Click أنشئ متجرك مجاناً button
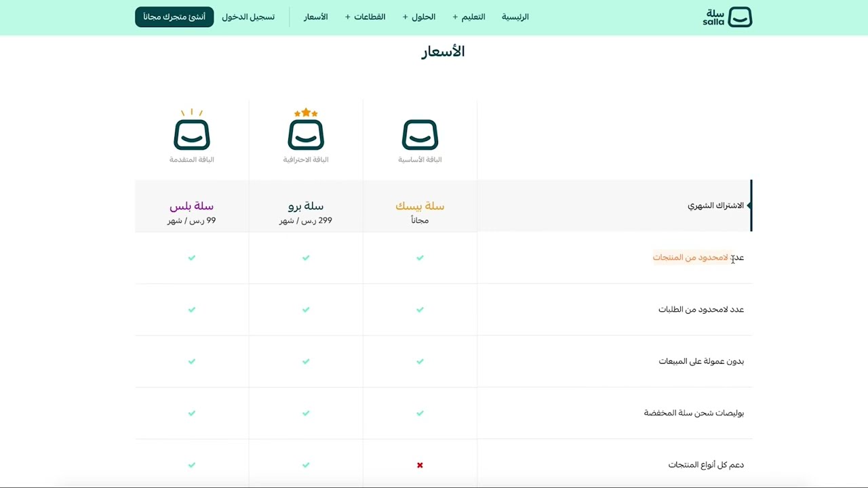Image resolution: width=868 pixels, height=488 pixels. (174, 17)
